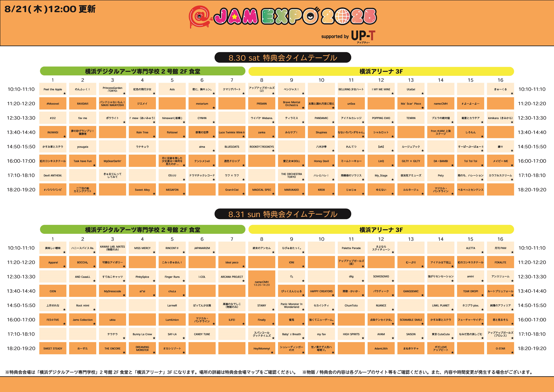
Task: Click the SCRAMBLE SMILE cell
Action: coord(411,320)
